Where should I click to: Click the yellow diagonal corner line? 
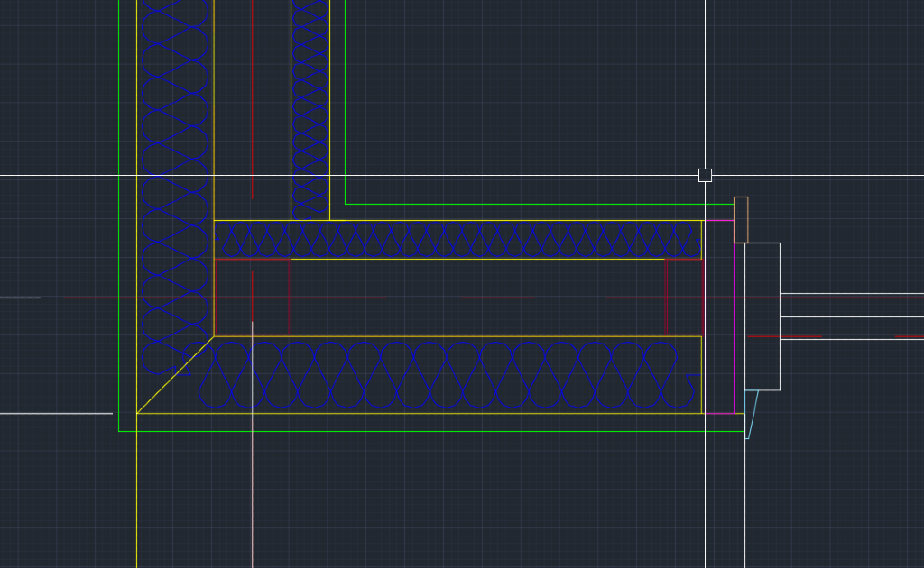point(175,376)
